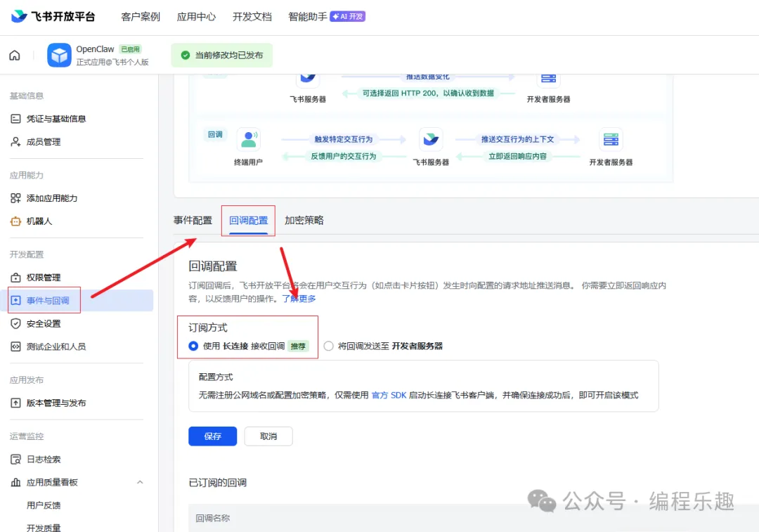Viewport: 759px width, 532px height.
Task: Click the 取消 button
Action: [268, 436]
